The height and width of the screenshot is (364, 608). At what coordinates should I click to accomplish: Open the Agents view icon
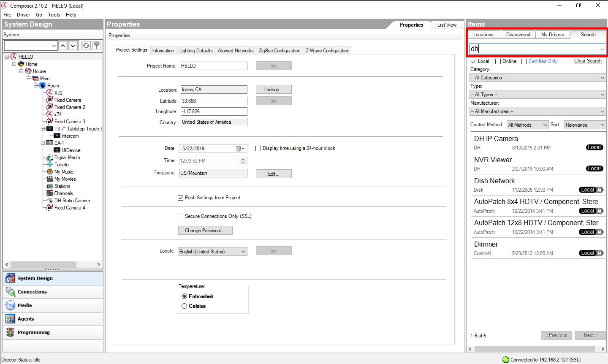point(10,319)
